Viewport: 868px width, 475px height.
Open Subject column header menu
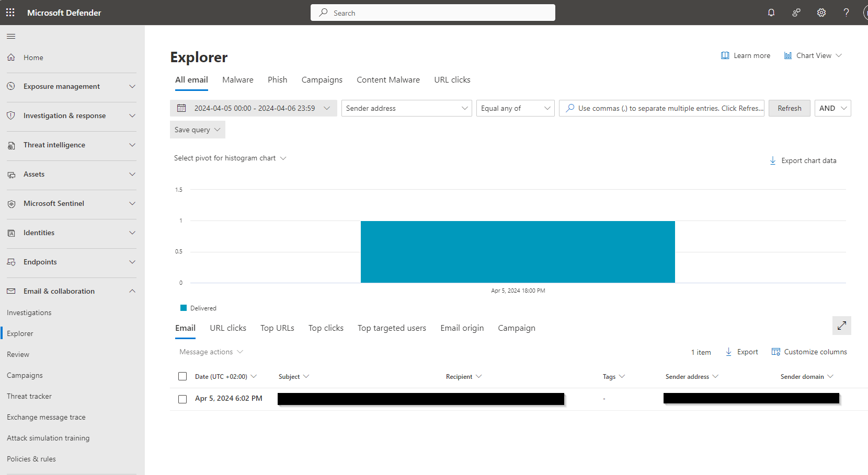click(x=294, y=377)
